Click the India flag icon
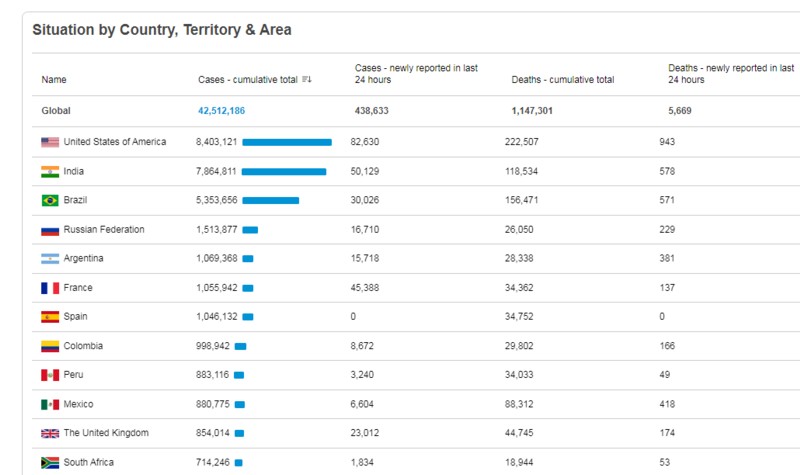Screen dimensions: 800x475 pos(50,171)
